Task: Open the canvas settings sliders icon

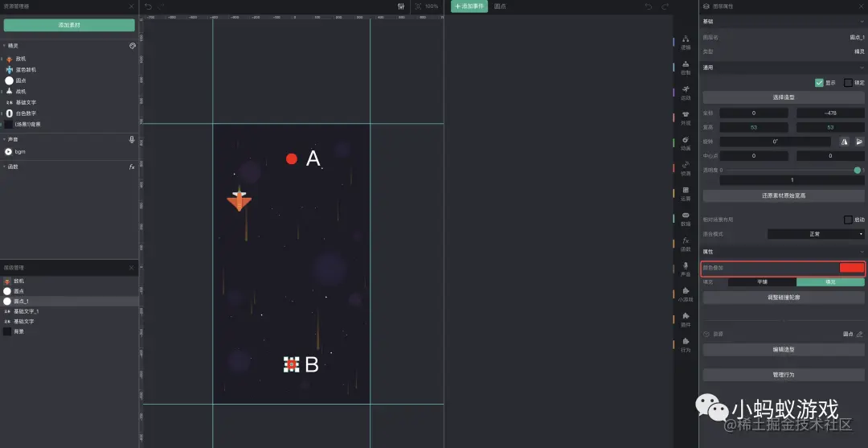Action: click(401, 6)
